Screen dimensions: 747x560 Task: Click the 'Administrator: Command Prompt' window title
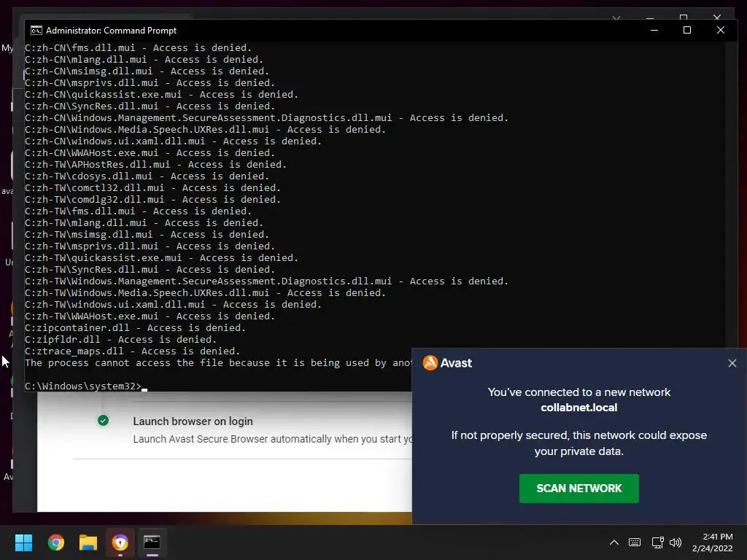point(111,31)
